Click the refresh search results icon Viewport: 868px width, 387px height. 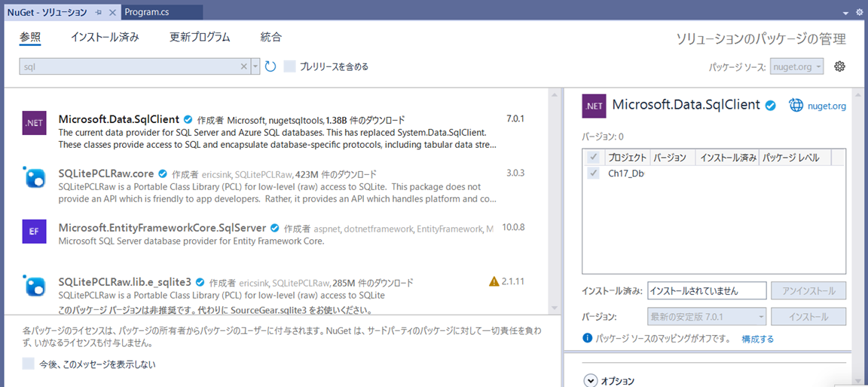tap(270, 66)
